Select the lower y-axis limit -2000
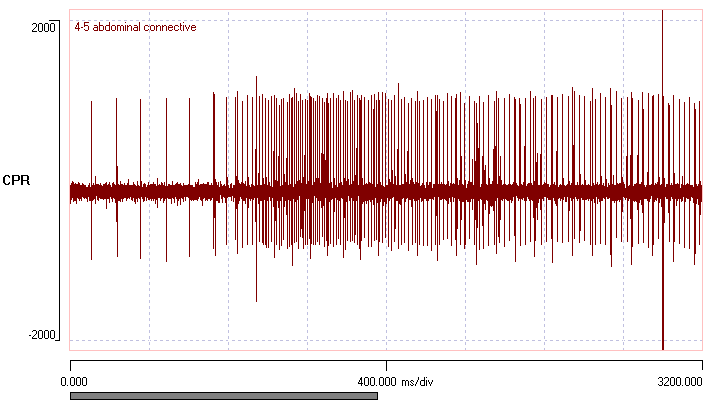 click(x=42, y=335)
